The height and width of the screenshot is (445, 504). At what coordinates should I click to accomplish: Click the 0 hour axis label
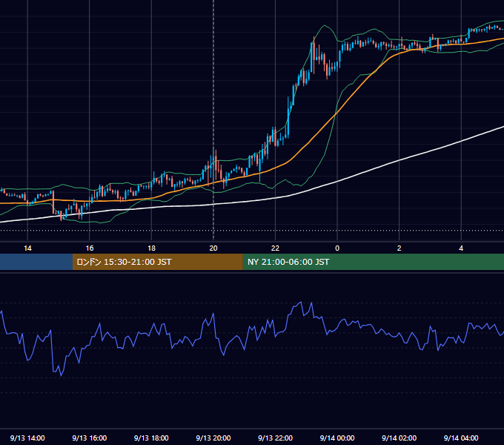(x=337, y=248)
